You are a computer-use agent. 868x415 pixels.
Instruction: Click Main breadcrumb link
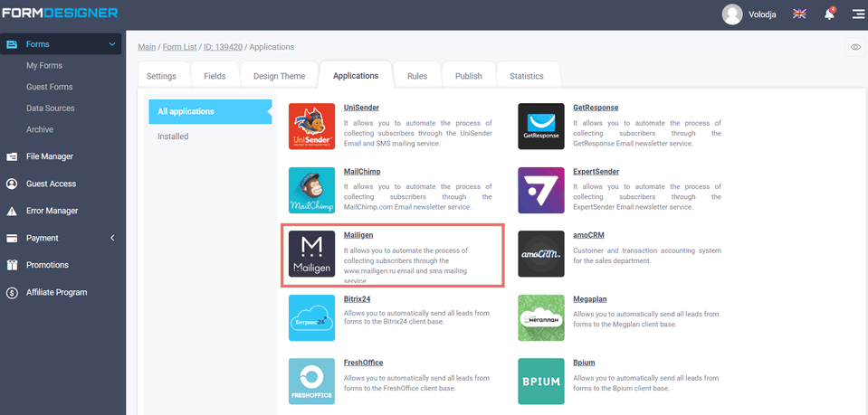click(147, 47)
